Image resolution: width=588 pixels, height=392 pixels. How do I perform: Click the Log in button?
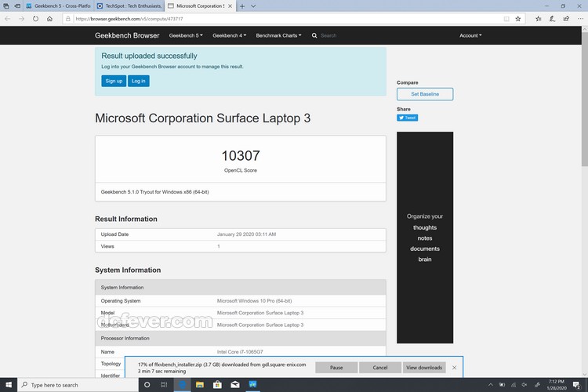(138, 81)
